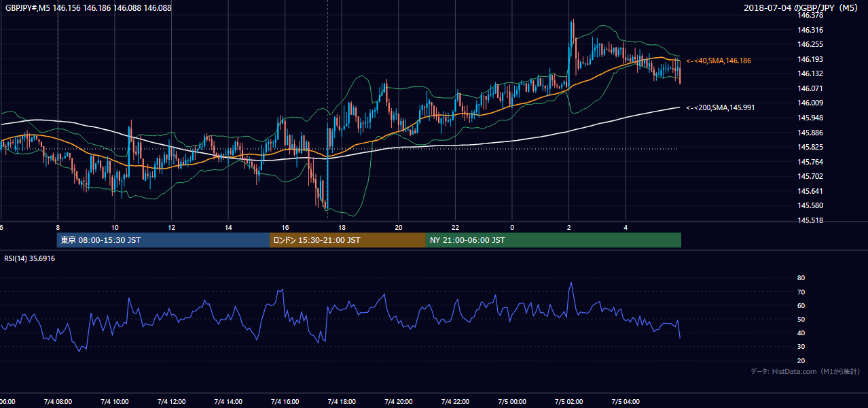This screenshot has width=868, height=408.
Task: Click price axis value 146.009
Action: click(x=810, y=103)
